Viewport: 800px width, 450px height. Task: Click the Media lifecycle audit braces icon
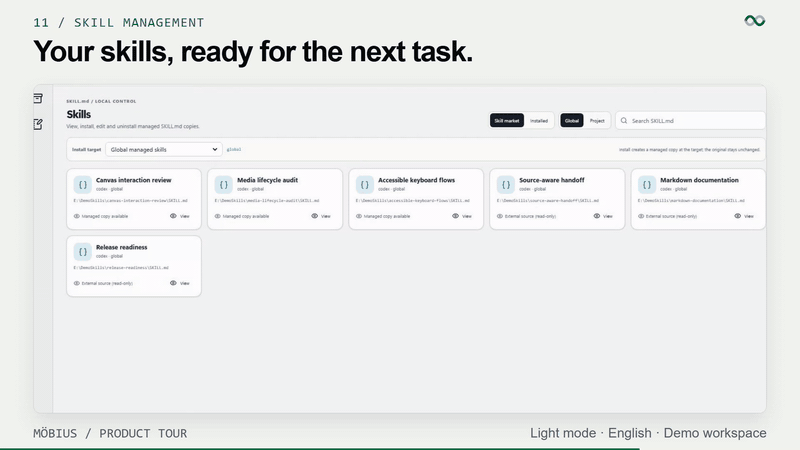(x=223, y=185)
